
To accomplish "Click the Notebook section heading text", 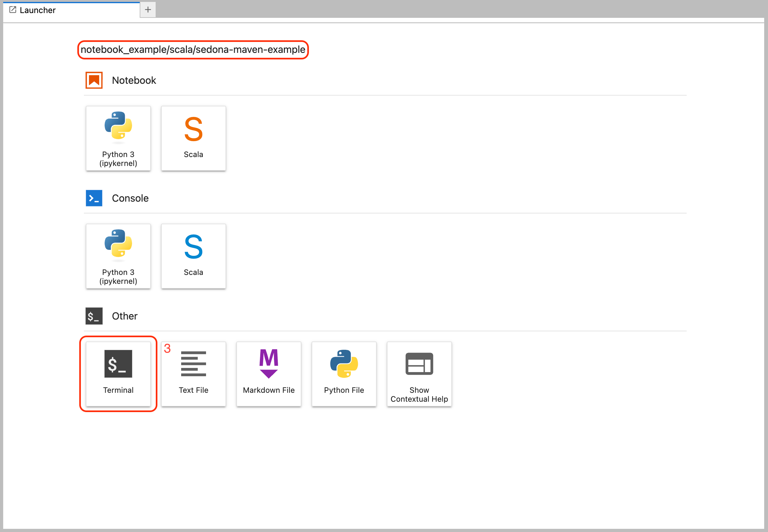I will 134,80.
